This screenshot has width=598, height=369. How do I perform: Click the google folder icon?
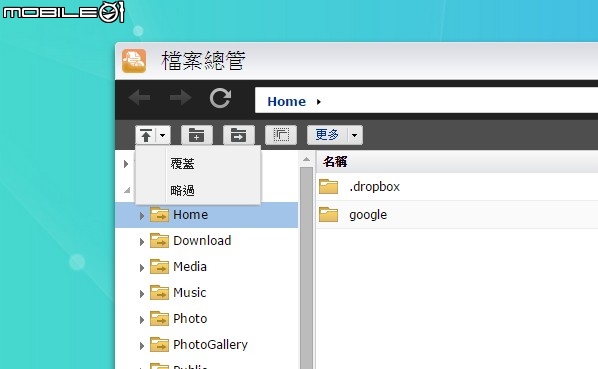pos(328,214)
